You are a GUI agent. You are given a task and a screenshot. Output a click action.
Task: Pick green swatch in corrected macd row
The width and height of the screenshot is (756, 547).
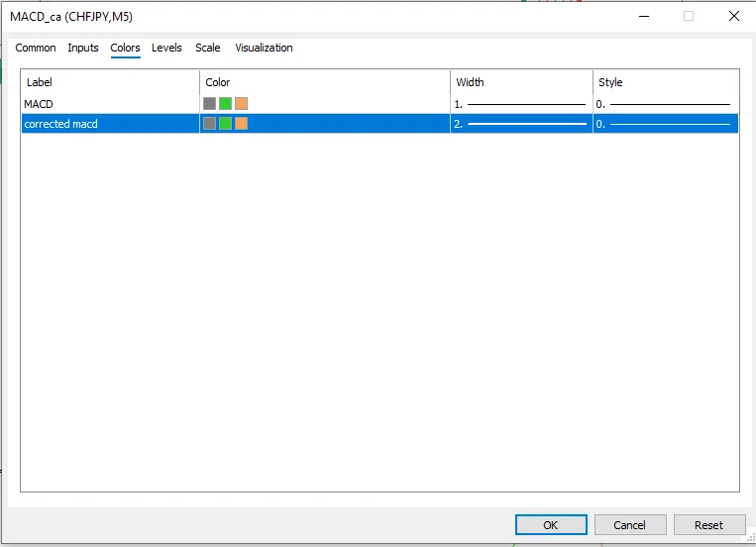(x=225, y=124)
